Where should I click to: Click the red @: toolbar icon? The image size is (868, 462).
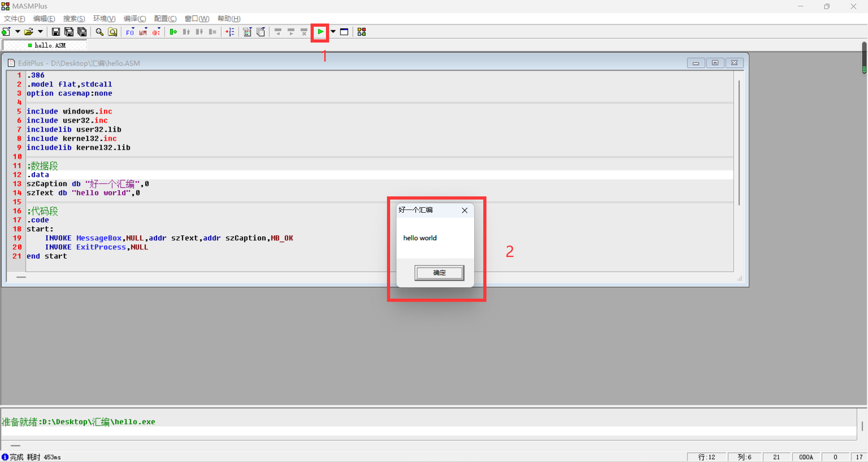pos(156,32)
